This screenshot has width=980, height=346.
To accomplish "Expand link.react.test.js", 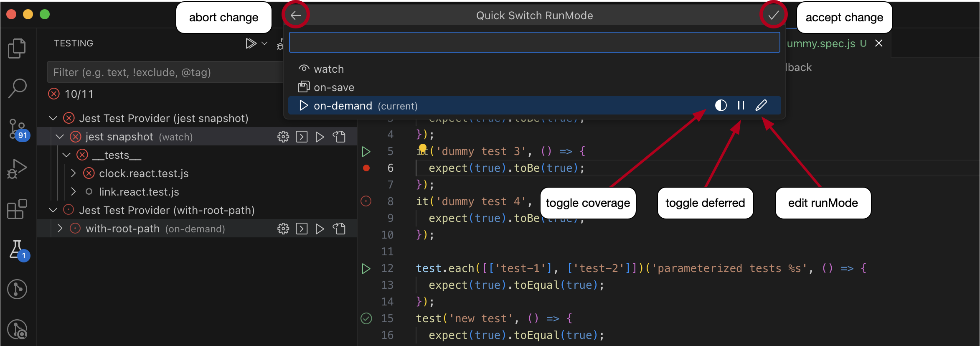I will click(74, 192).
